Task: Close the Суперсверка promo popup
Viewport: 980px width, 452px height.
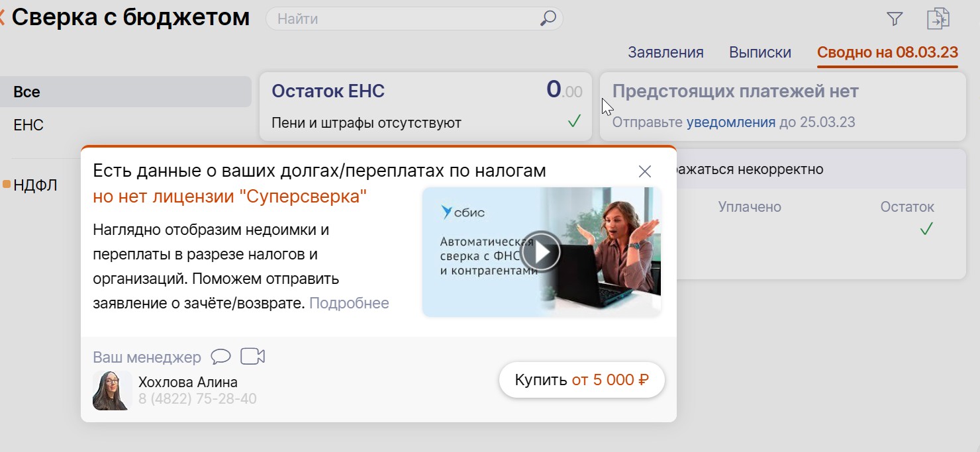Action: (644, 171)
